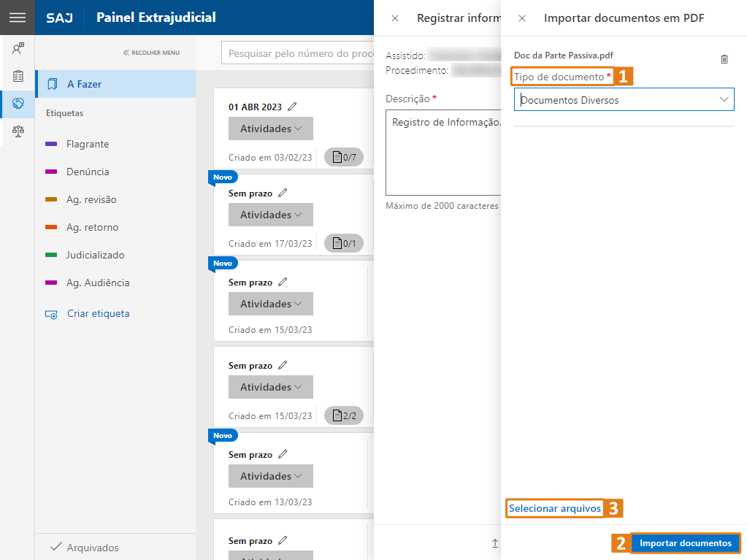Focus the process number search field
Viewport: 747px width, 560px height.
(x=297, y=53)
